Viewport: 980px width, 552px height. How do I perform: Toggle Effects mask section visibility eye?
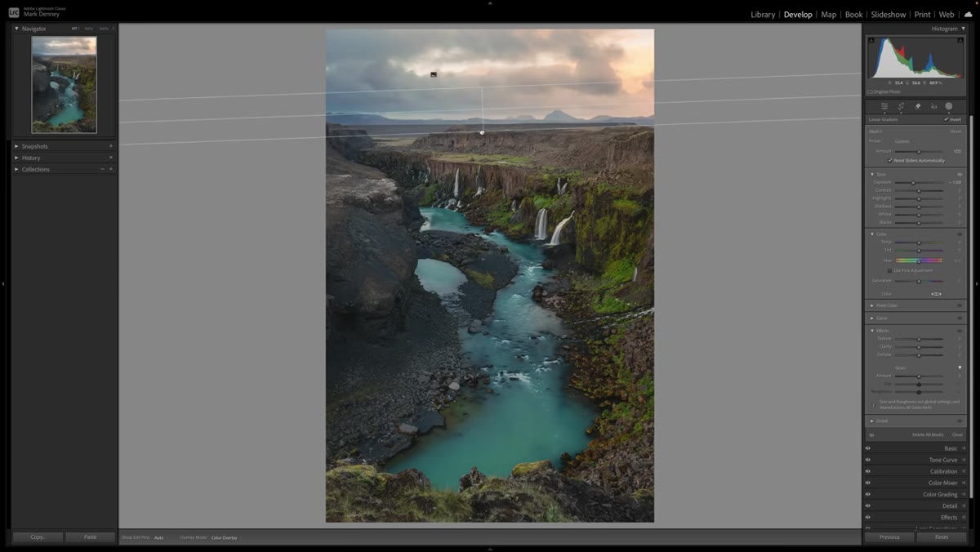pos(960,331)
